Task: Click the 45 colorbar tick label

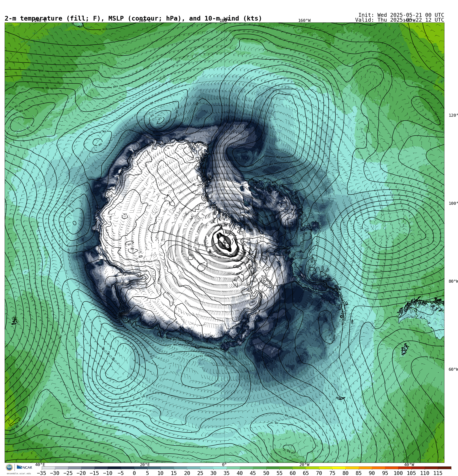Action: pyautogui.click(x=253, y=473)
